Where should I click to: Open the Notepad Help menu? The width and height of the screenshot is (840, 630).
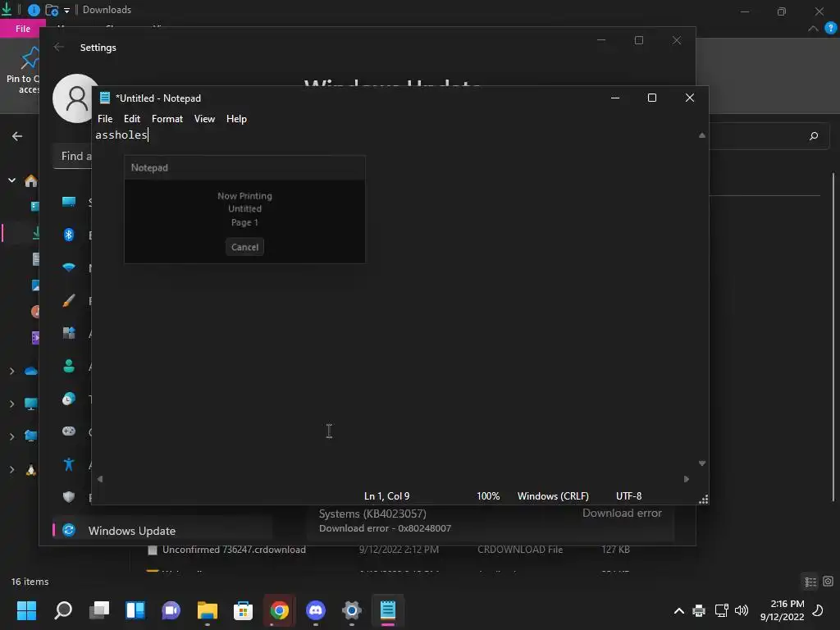(x=236, y=119)
